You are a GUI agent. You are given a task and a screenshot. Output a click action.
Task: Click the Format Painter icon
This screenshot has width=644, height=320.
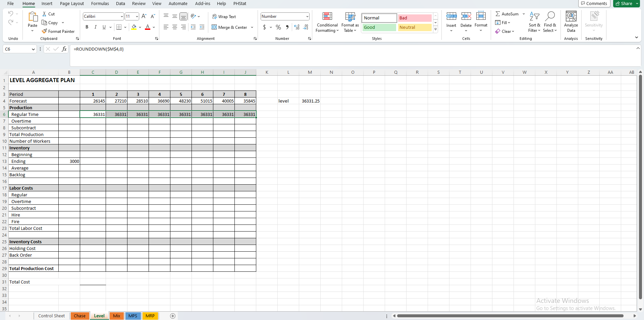tap(45, 31)
